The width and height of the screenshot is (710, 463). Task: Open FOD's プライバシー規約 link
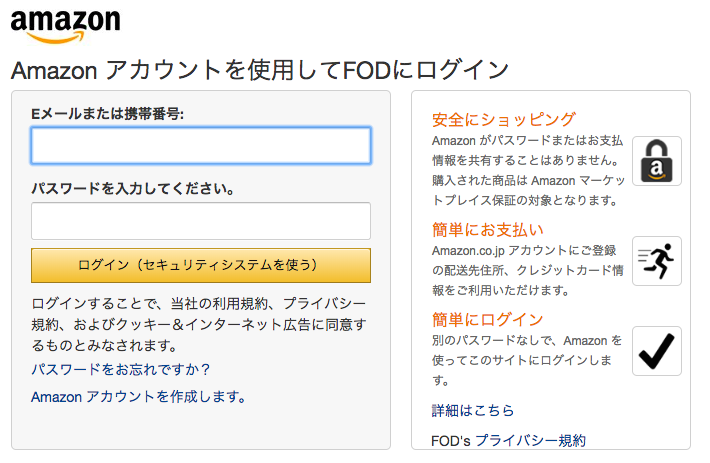(509, 440)
